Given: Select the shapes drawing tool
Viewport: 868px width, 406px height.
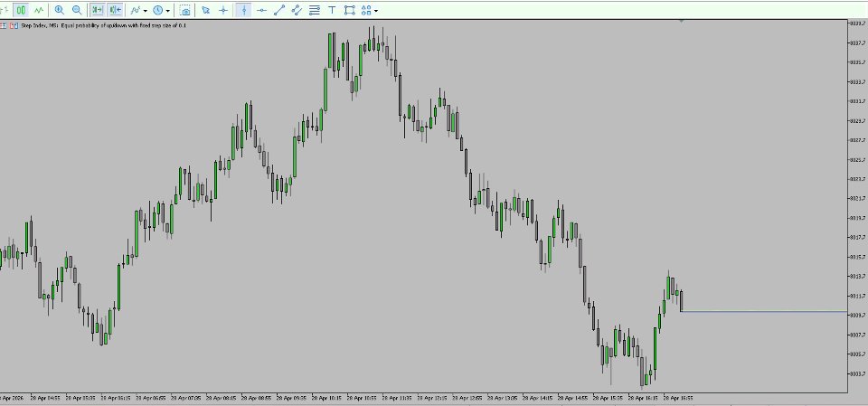Looking at the screenshot, I should pos(349,10).
